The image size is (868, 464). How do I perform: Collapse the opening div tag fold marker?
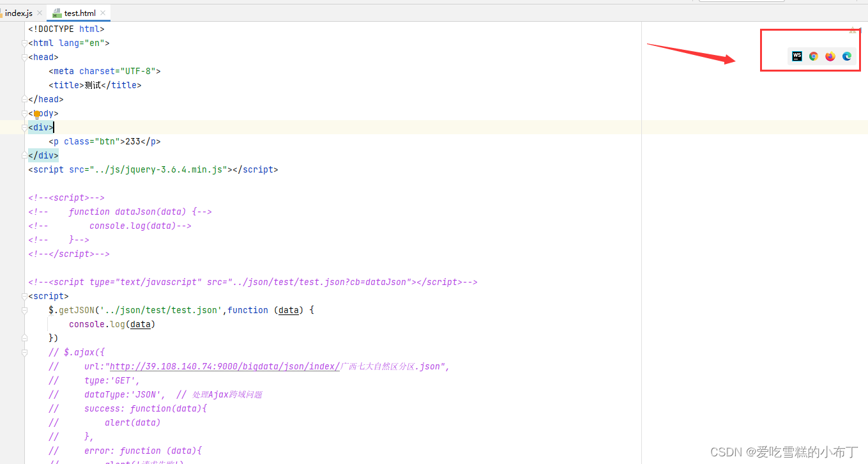coord(25,128)
